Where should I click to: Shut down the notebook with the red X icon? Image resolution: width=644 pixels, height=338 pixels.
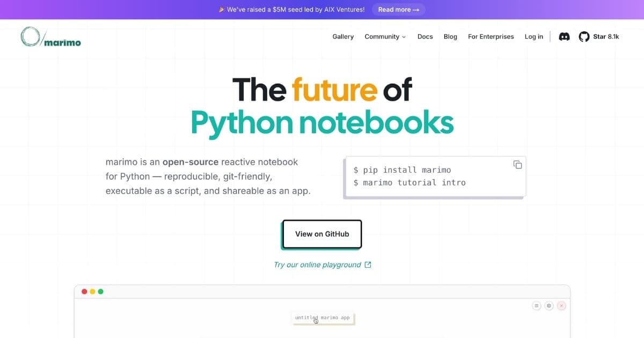click(561, 305)
